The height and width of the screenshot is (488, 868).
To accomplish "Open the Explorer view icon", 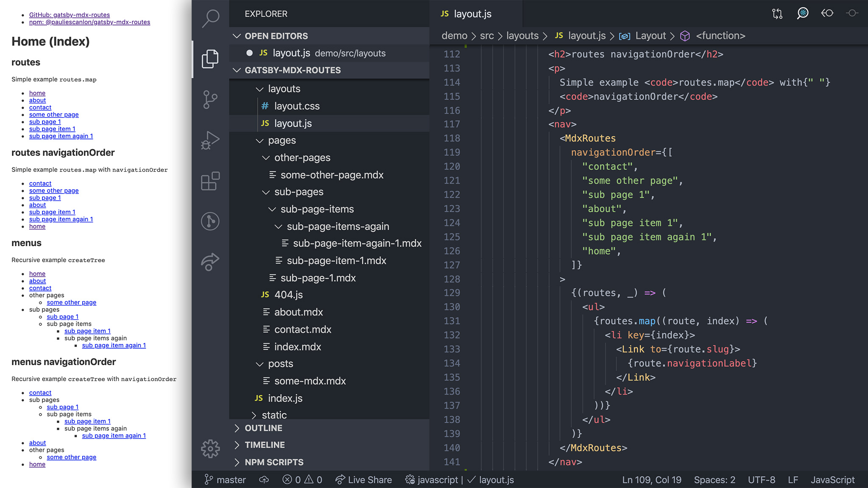I will click(210, 58).
